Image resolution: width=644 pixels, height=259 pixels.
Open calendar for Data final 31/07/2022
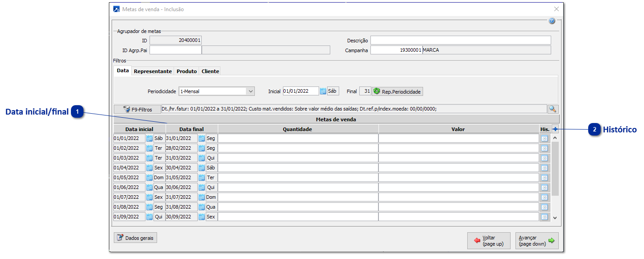pos(202,197)
